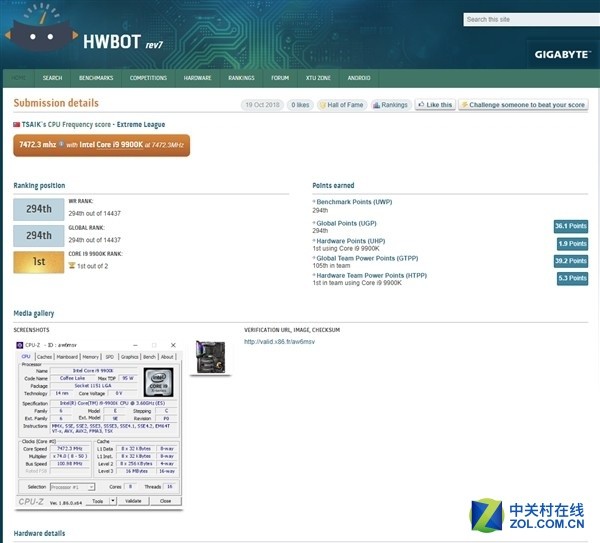The width and height of the screenshot is (600, 543).
Task: Click the gold 1st rank badge
Action: click(39, 262)
